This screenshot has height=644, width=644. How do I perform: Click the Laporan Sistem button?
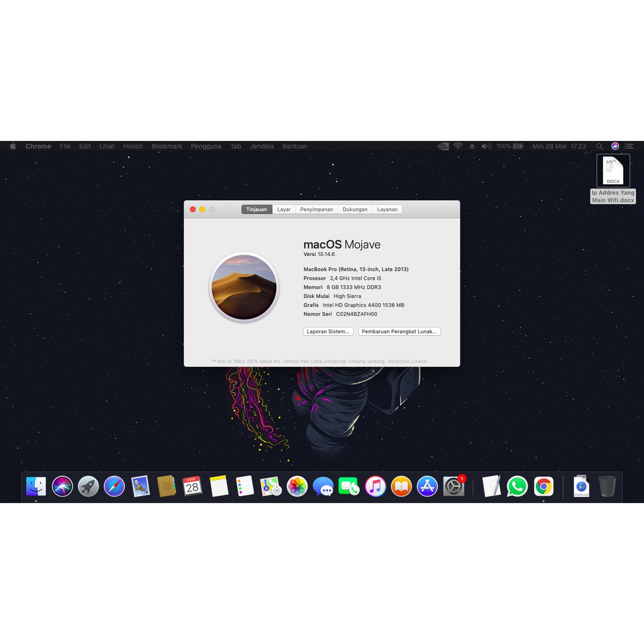coord(328,331)
